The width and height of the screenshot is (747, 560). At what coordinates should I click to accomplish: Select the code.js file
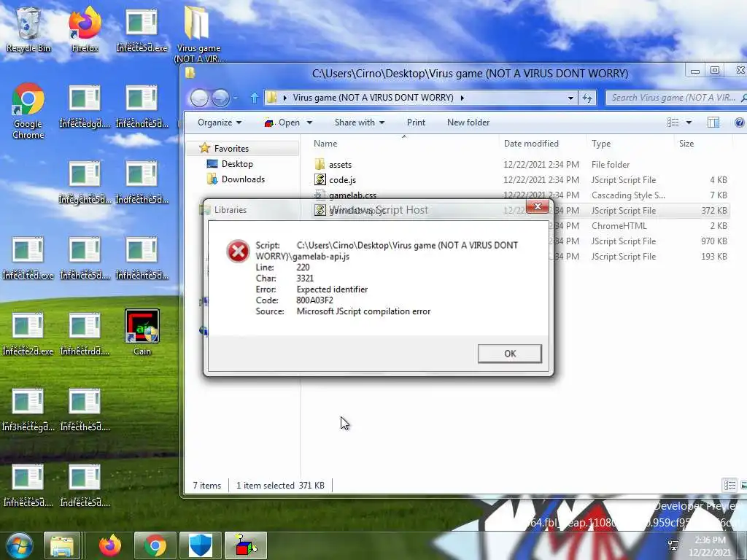521,179
